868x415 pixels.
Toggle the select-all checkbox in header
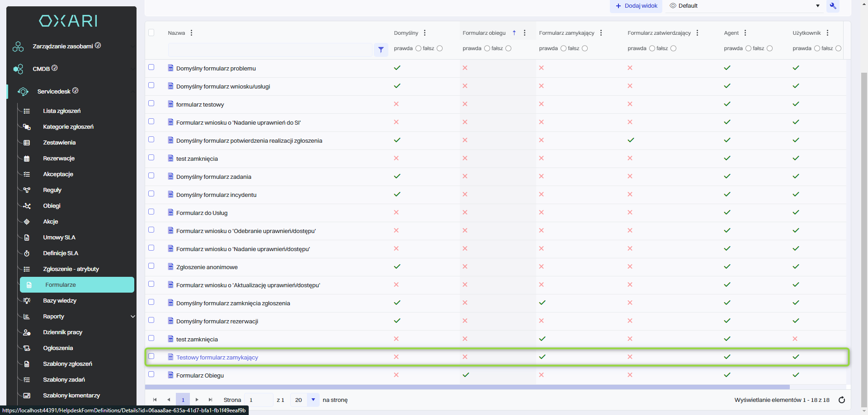[x=151, y=33]
